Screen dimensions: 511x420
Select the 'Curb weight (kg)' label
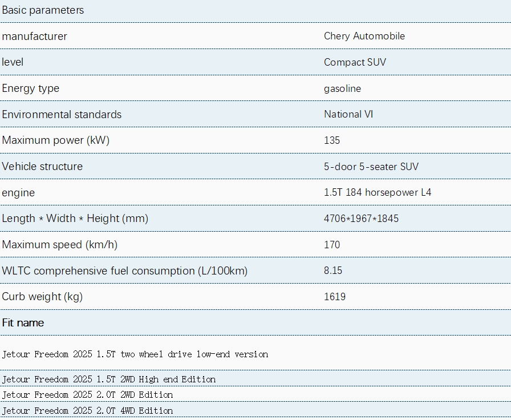(42, 297)
